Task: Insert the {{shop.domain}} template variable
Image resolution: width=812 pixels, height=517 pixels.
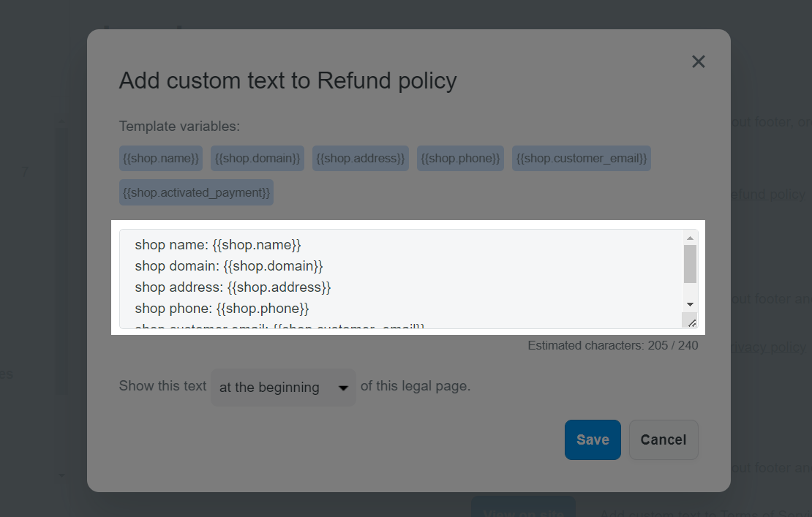Action: pos(257,159)
